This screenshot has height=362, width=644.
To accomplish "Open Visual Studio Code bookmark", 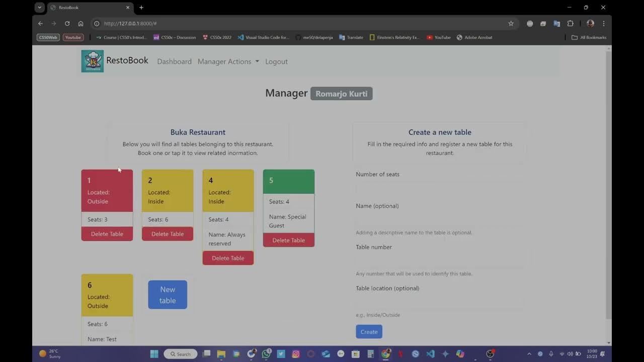I will click(264, 37).
